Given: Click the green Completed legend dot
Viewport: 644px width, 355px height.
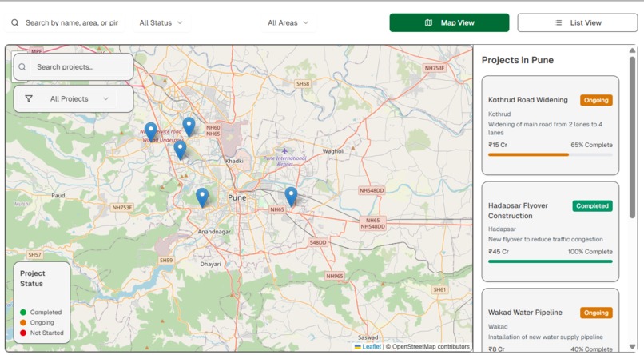Looking at the screenshot, I should [23, 313].
